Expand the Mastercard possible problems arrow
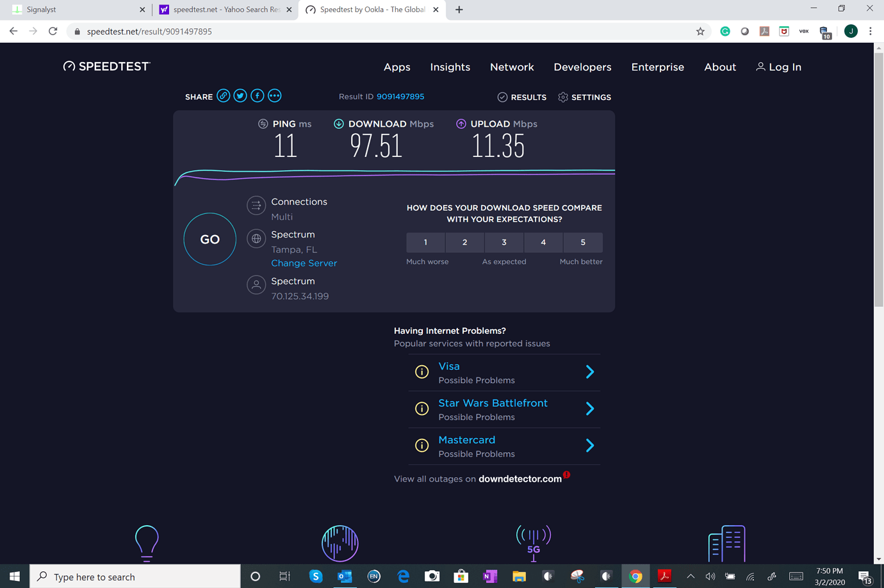The width and height of the screenshot is (884, 588). click(590, 445)
